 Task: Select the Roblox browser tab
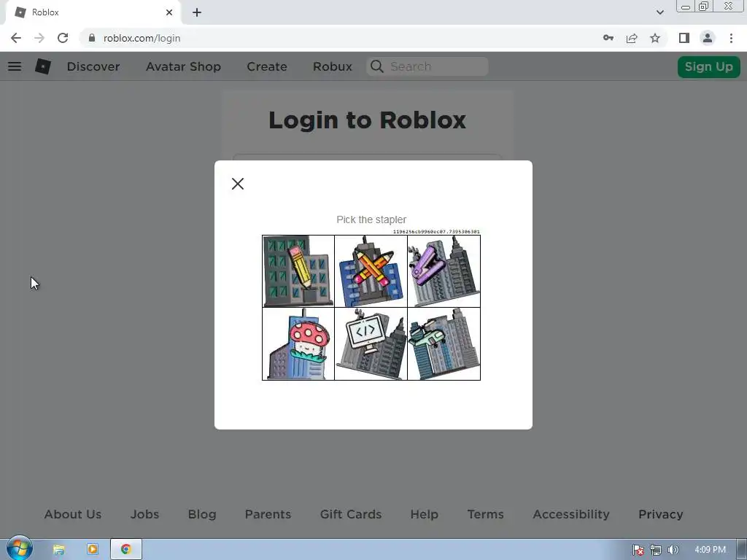coord(93,12)
